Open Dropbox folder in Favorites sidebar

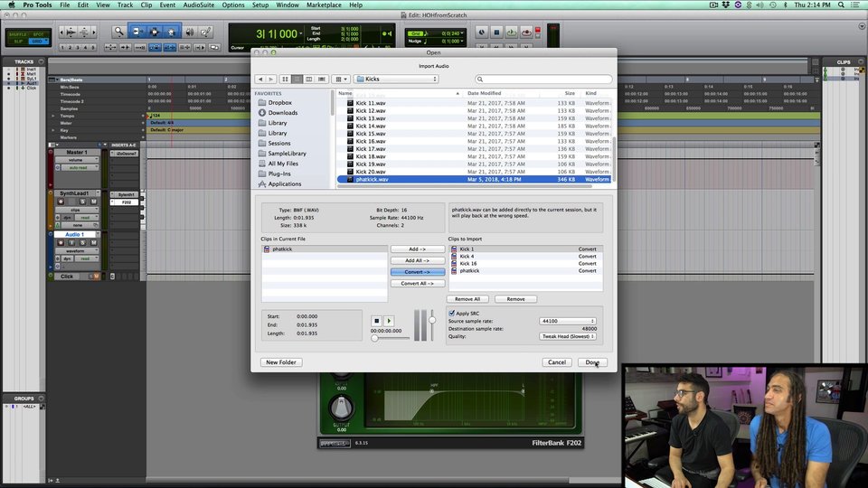click(x=279, y=102)
